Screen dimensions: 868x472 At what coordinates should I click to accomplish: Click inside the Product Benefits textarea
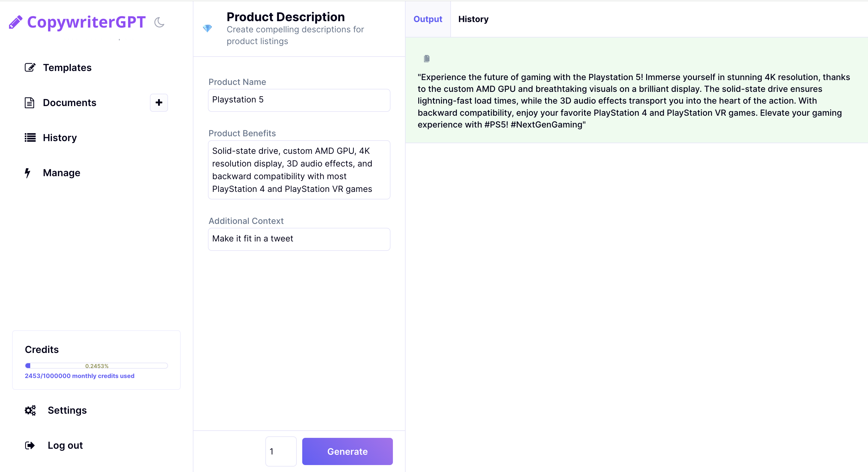(299, 170)
